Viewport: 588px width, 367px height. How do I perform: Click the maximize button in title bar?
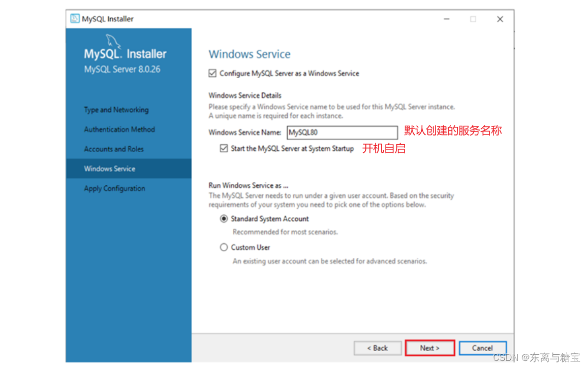[473, 19]
